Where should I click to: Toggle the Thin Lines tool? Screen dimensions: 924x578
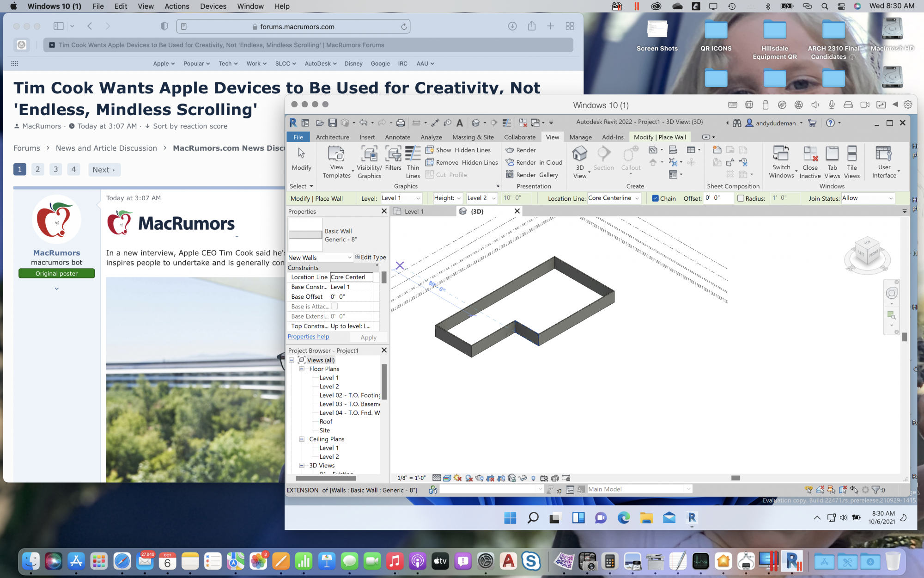(x=413, y=161)
